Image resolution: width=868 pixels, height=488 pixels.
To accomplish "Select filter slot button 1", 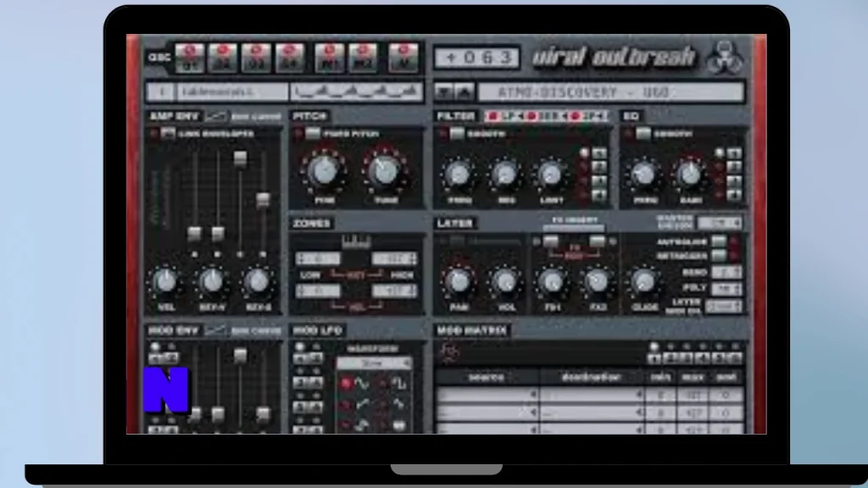I will [x=599, y=153].
